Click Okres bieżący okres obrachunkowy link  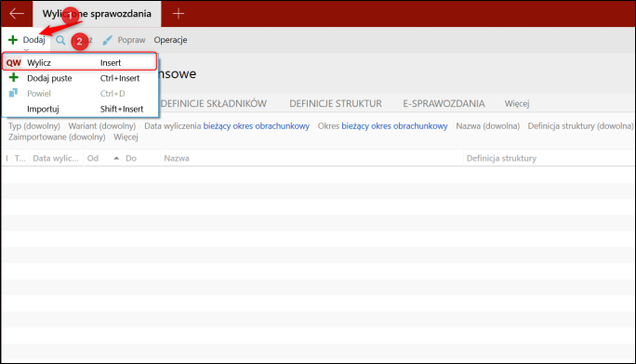[394, 126]
